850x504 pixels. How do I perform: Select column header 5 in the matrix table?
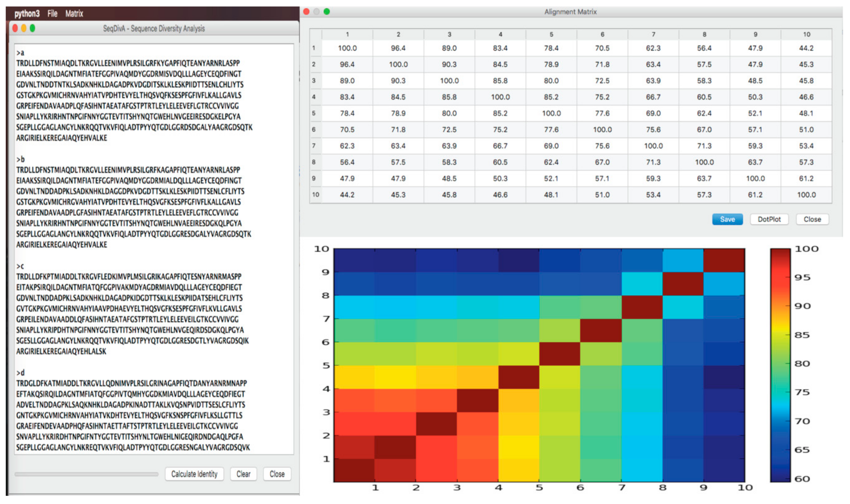(551, 34)
